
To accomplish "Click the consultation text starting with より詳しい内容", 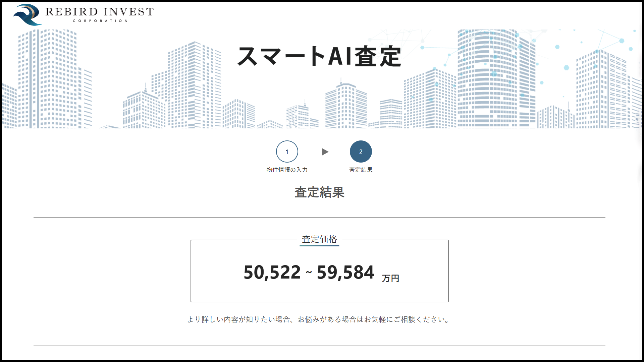I will [x=319, y=319].
